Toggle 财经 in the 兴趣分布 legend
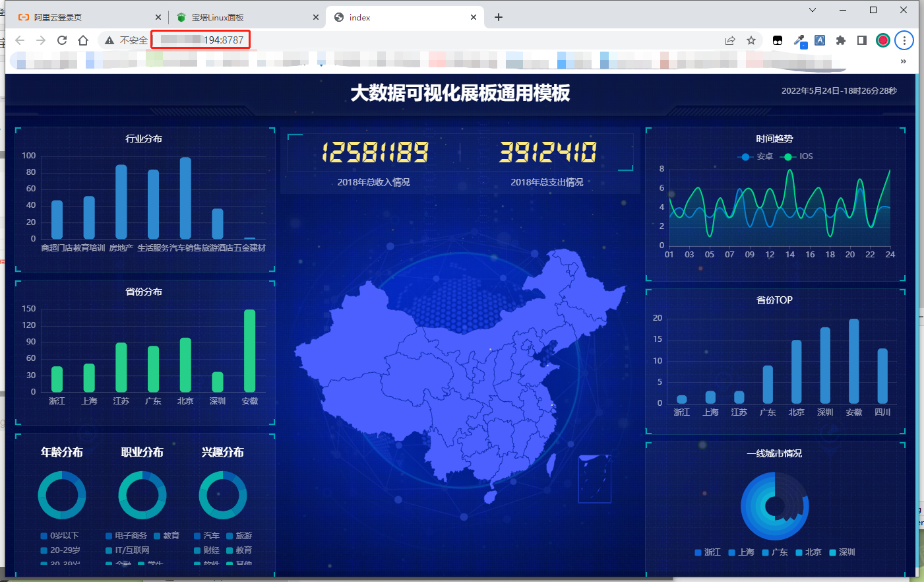 pyautogui.click(x=206, y=550)
